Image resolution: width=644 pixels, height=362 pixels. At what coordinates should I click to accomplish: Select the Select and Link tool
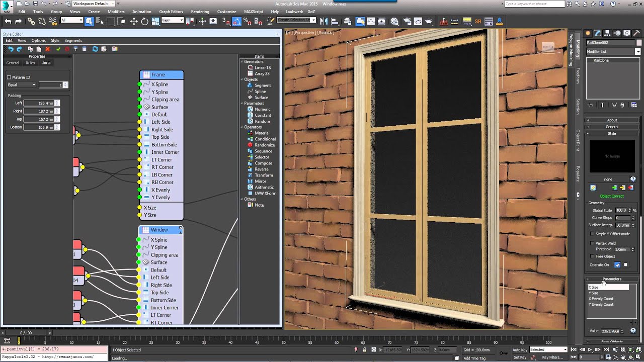31,21
